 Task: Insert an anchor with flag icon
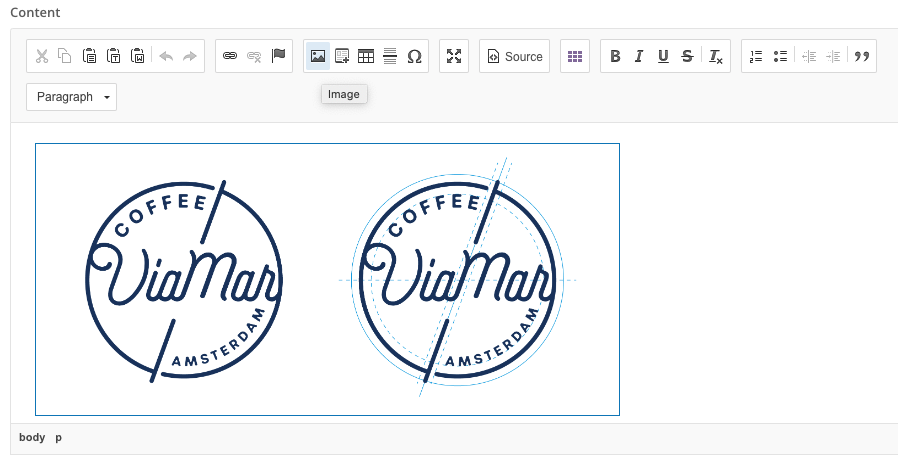pyautogui.click(x=278, y=56)
